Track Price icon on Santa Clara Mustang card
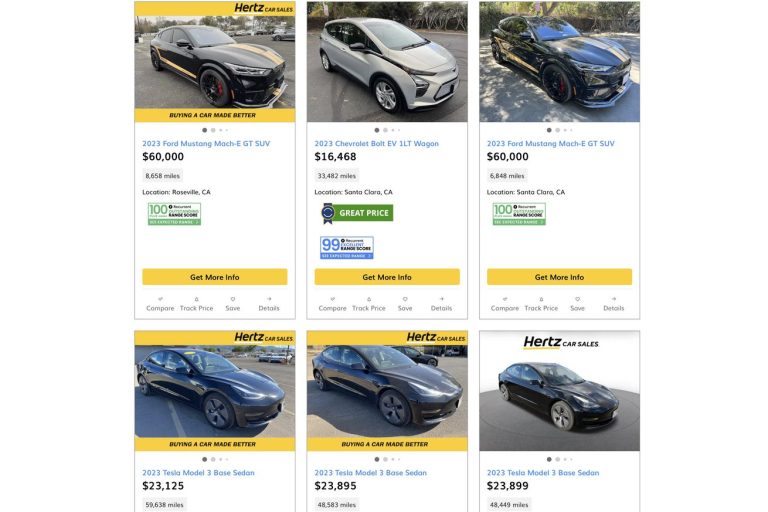768x512 pixels. 541,298
